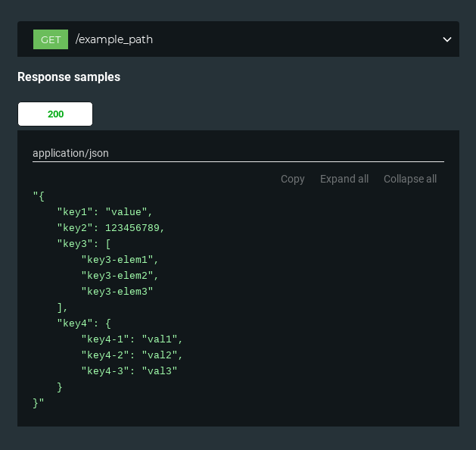Viewport: 476px width, 450px height.
Task: Click the "key3-elem2" array item
Action: pyautogui.click(x=117, y=276)
